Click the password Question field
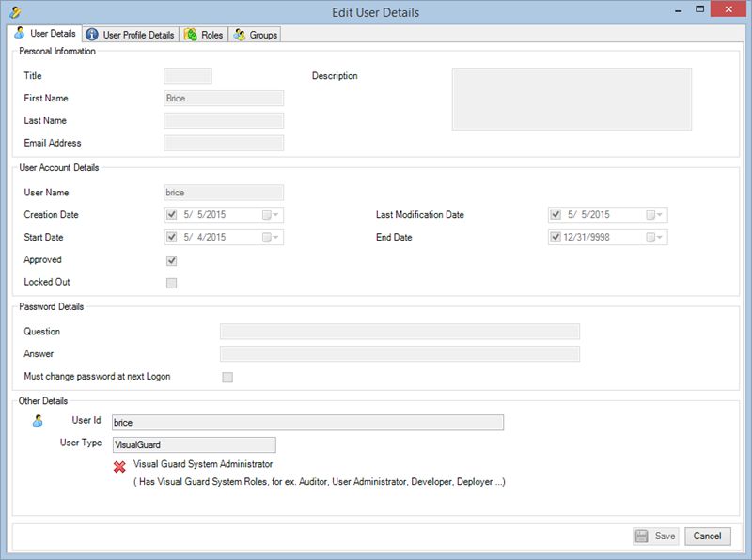This screenshot has height=560, width=752. 399,332
